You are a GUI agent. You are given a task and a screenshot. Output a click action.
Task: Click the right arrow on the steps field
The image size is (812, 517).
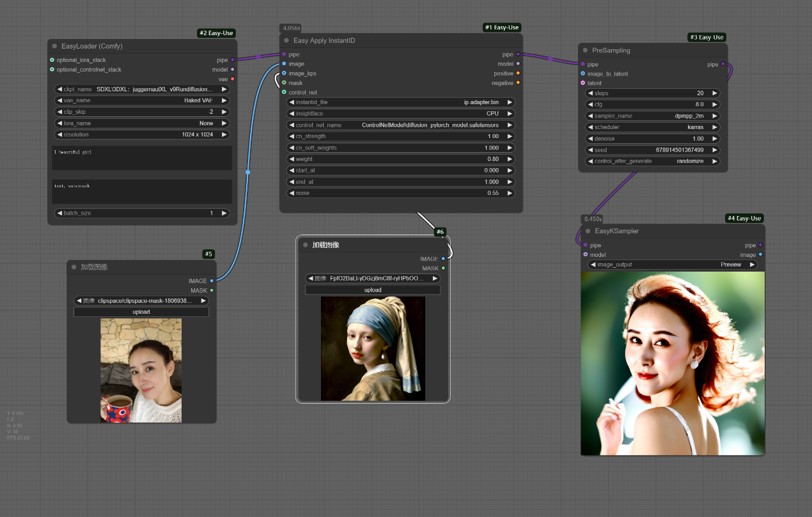(715, 93)
